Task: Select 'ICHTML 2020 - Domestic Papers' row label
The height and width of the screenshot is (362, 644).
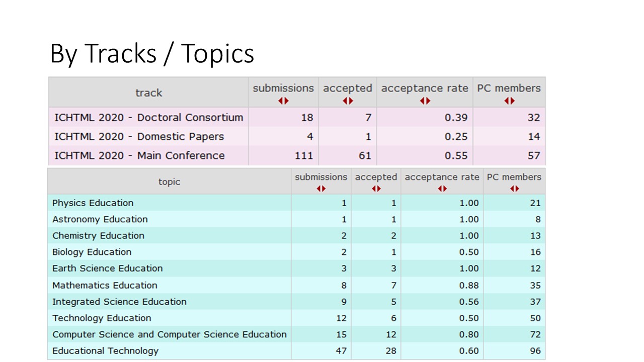Action: 139,136
